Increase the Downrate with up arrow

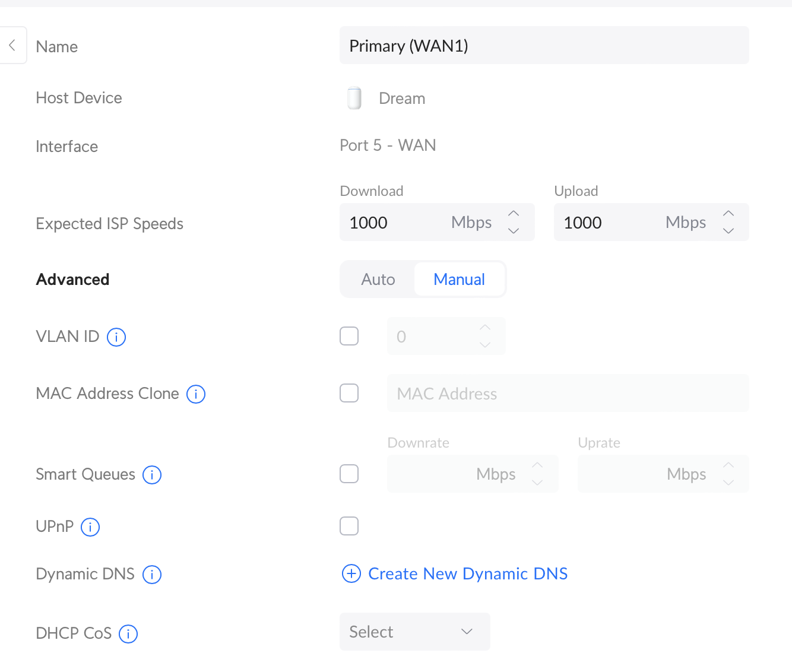pos(537,465)
